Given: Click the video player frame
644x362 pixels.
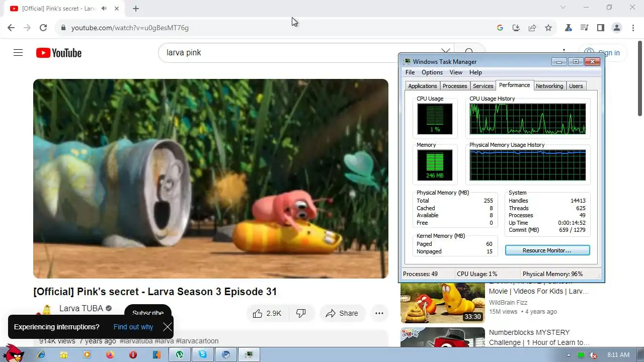Looking at the screenshot, I should (x=211, y=178).
